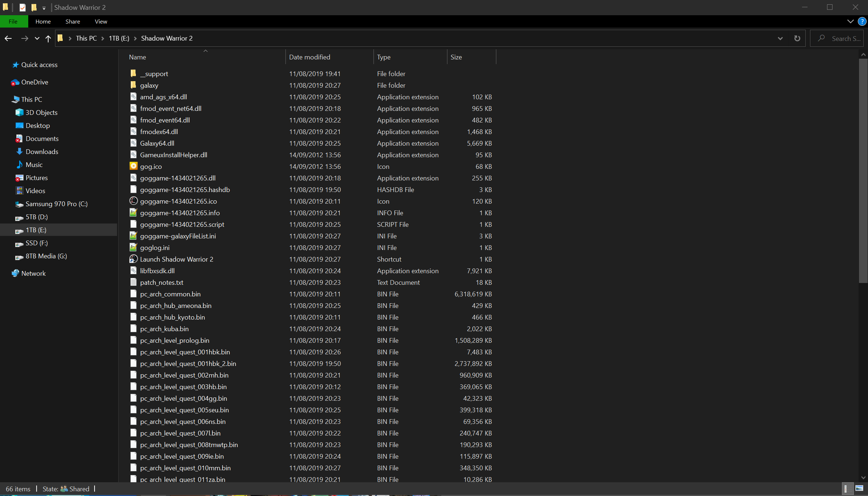The image size is (868, 496).
Task: Open Downloads in the sidebar
Action: (x=42, y=152)
